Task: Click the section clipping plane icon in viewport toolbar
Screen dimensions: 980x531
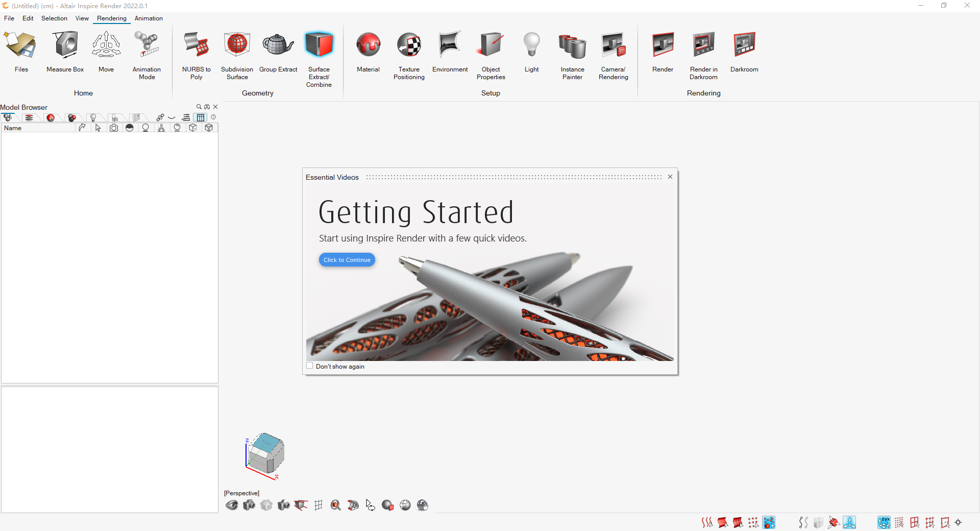Action: click(x=353, y=505)
